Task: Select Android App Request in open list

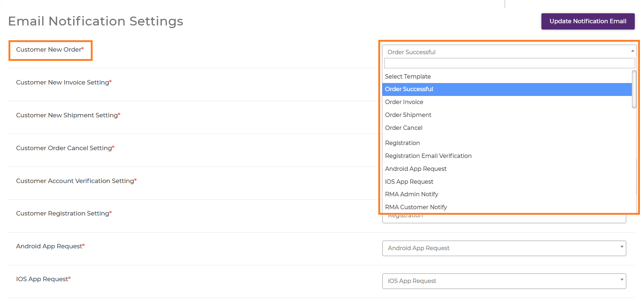Action: tap(416, 169)
